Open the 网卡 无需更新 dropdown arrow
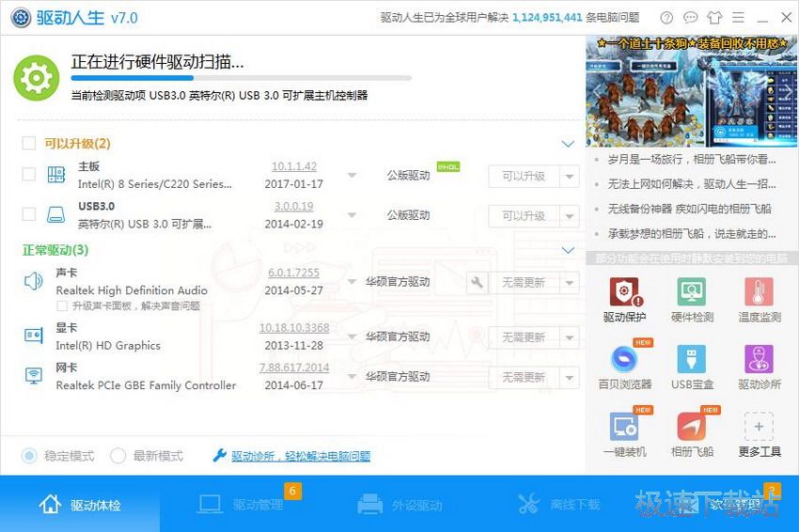This screenshot has width=799, height=532. click(570, 378)
